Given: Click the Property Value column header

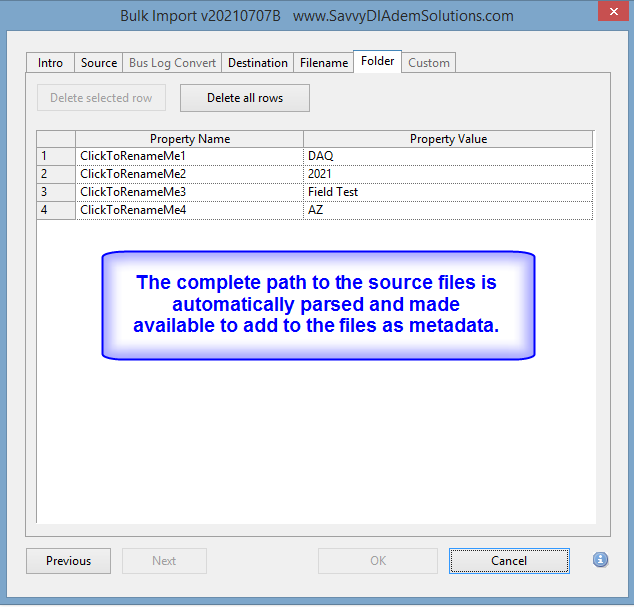Looking at the screenshot, I should 448,139.
